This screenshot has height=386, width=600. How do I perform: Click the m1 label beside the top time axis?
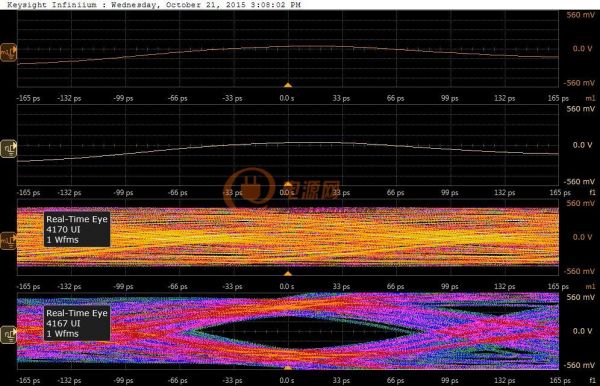(590, 98)
